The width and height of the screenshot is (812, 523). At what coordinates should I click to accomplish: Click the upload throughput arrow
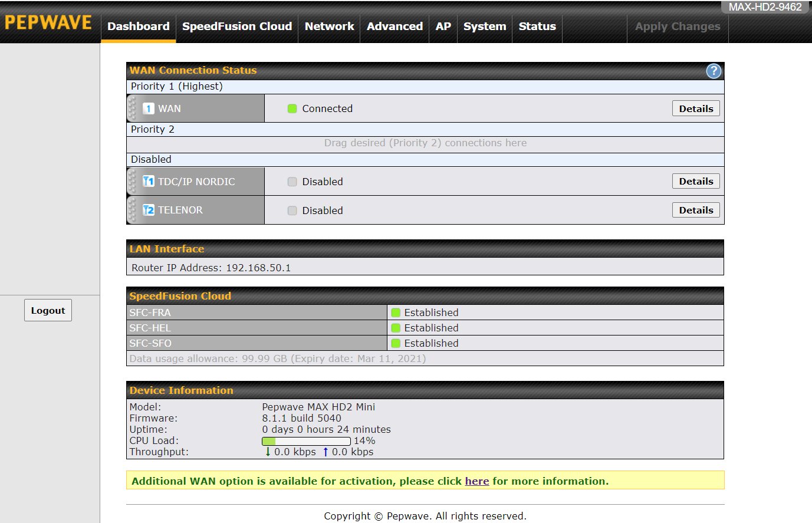tap(325, 452)
